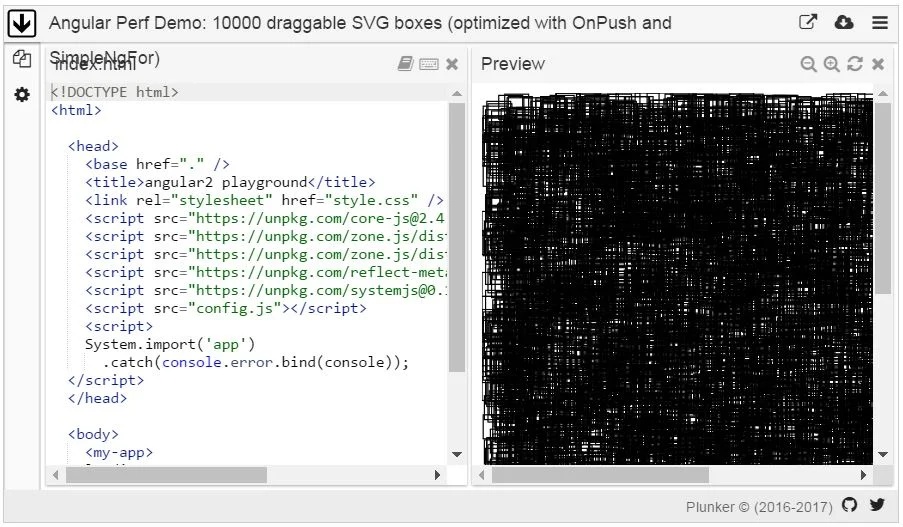
Task: Open the Twitter link in footer
Action: [877, 505]
